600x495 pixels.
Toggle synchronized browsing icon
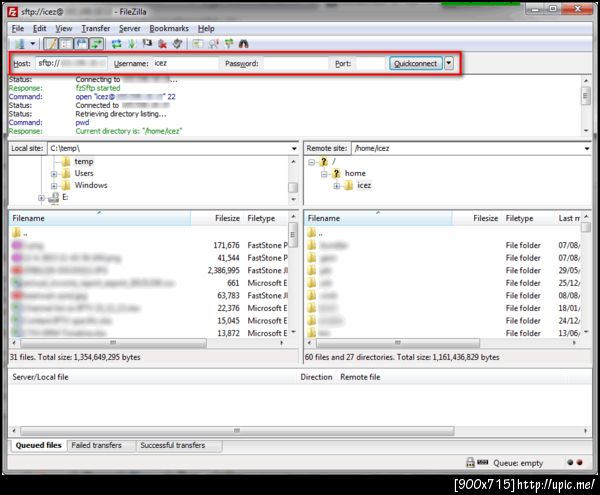(229, 44)
